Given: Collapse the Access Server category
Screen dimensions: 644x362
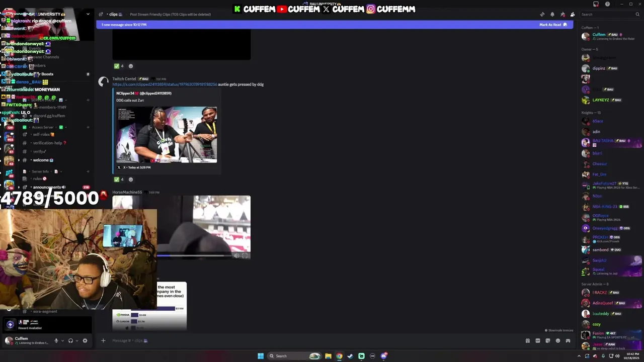Looking at the screenshot, I should click(43, 127).
